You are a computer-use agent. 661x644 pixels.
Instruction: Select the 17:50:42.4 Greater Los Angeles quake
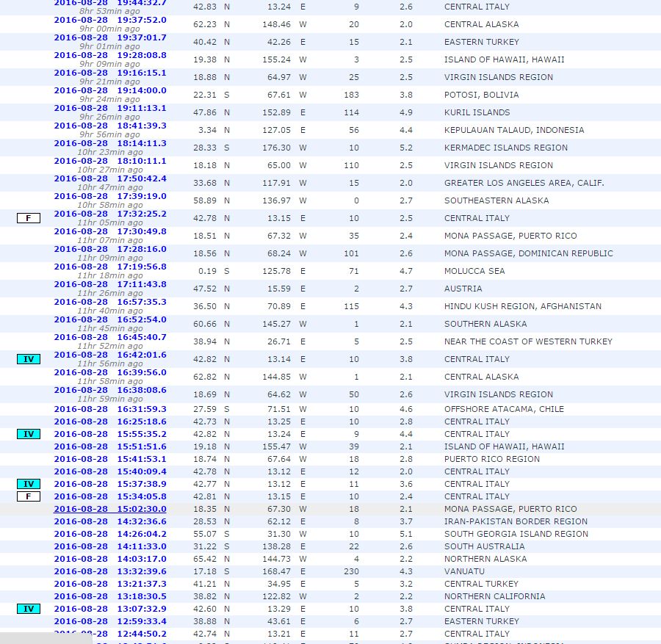[110, 178]
